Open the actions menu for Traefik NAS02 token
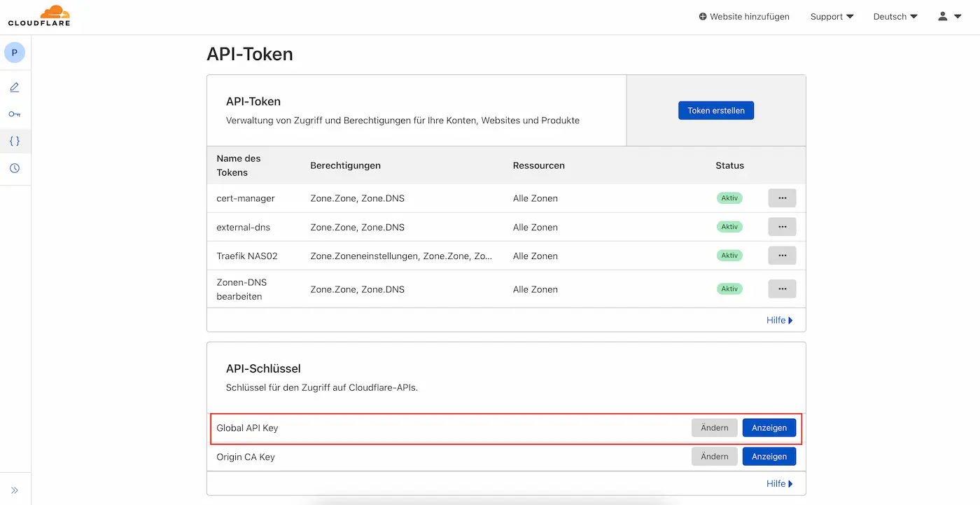The image size is (980, 505). pos(782,255)
